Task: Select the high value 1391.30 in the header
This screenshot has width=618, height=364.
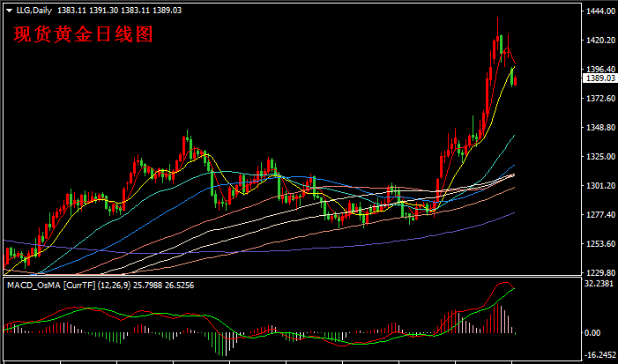Action: click(x=104, y=11)
